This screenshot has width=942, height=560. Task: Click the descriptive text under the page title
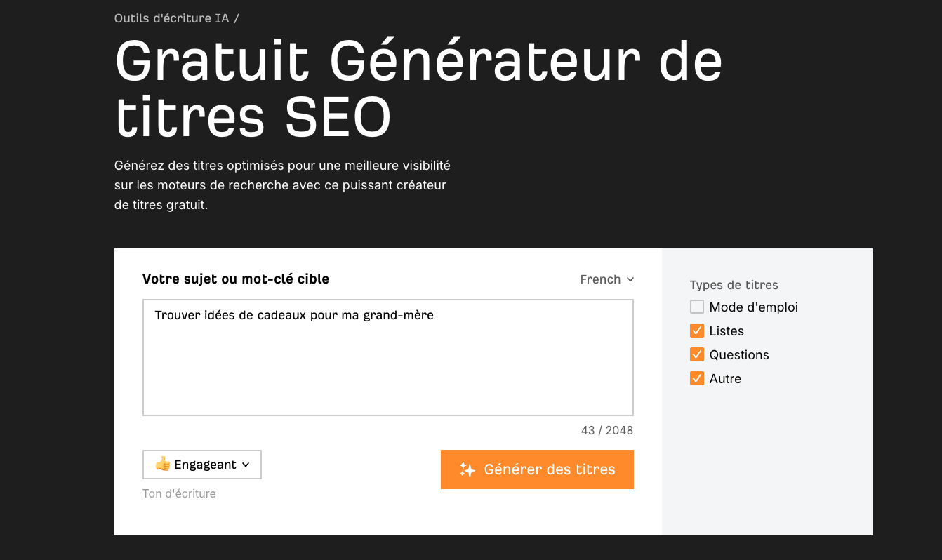(x=282, y=185)
